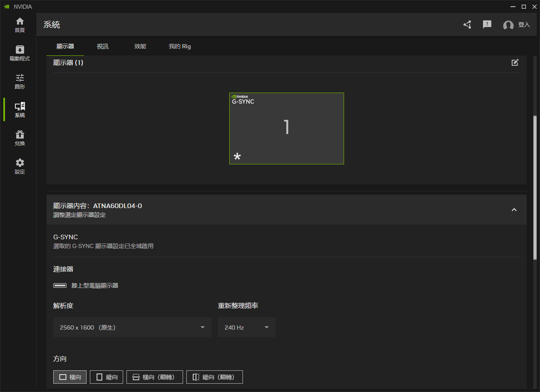Click the edit displays pencil icon
The image size is (540, 392).
coord(515,62)
